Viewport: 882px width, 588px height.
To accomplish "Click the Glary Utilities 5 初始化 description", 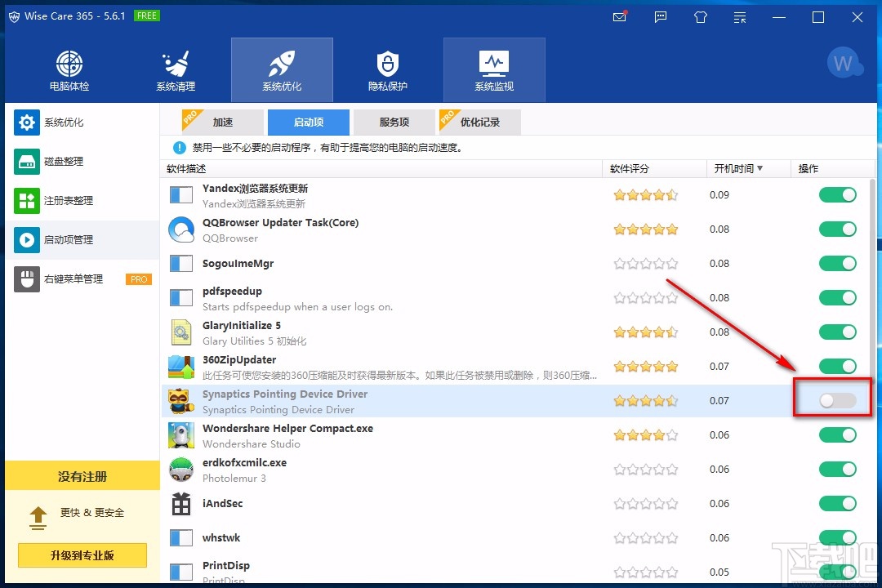I will [x=254, y=341].
